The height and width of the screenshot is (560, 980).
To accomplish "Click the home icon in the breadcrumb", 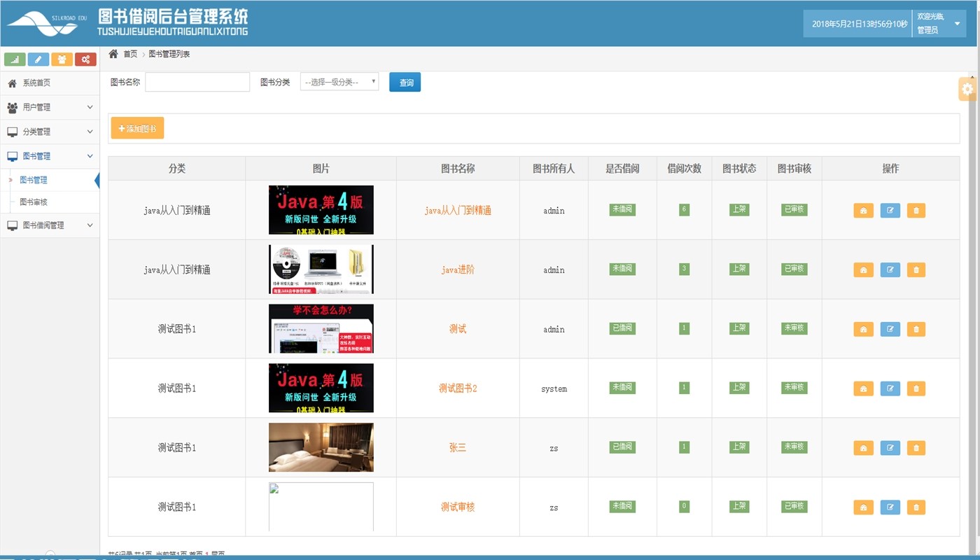I will click(113, 54).
